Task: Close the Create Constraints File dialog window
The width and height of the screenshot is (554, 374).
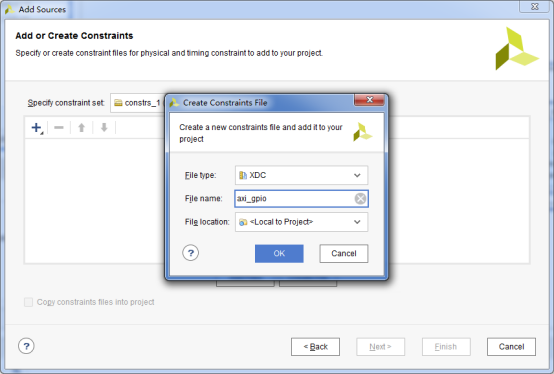Action: 369,100
